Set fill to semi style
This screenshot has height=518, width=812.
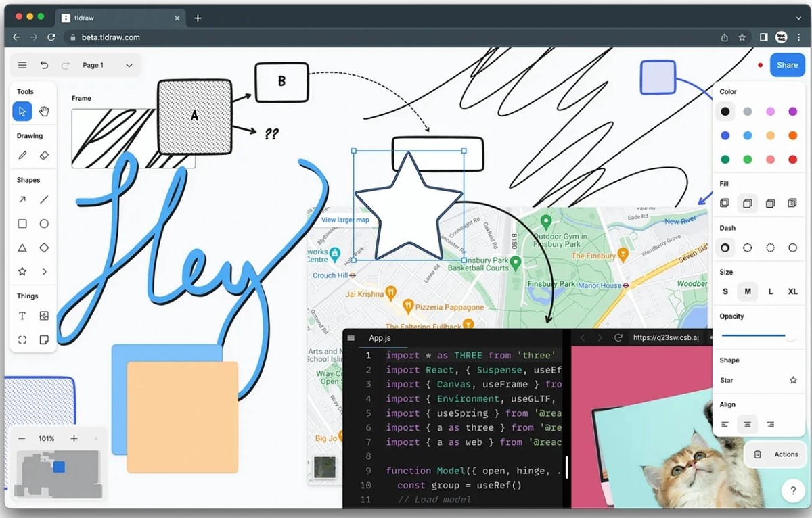[x=748, y=203]
